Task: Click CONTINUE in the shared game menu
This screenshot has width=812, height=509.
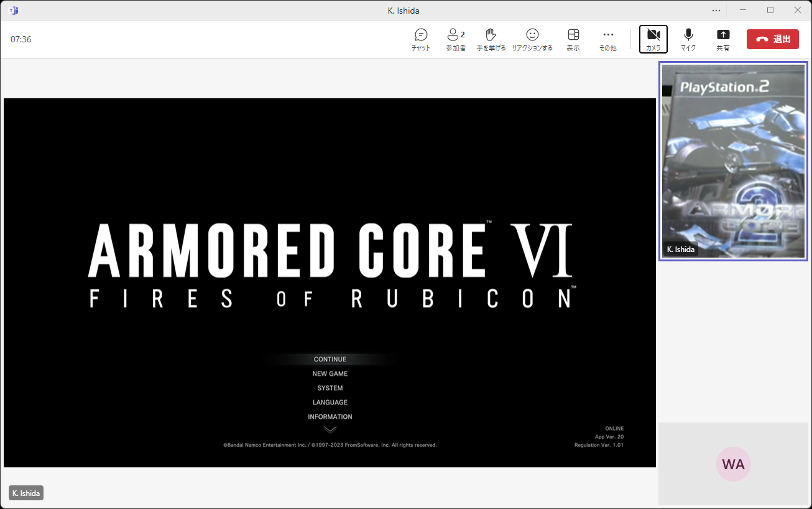Action: point(330,360)
